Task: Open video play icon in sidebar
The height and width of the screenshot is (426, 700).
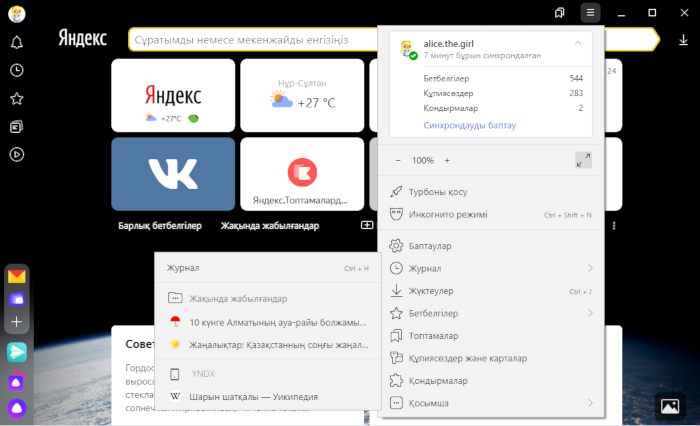Action: [x=17, y=155]
